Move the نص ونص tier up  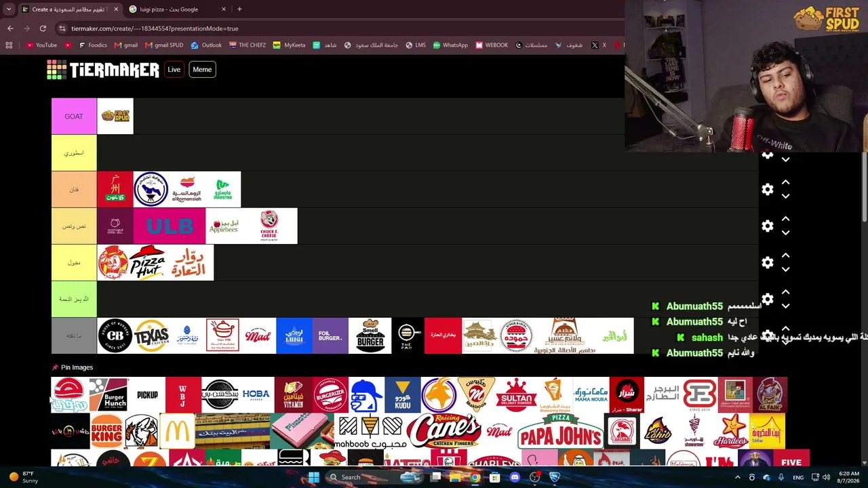tap(785, 220)
